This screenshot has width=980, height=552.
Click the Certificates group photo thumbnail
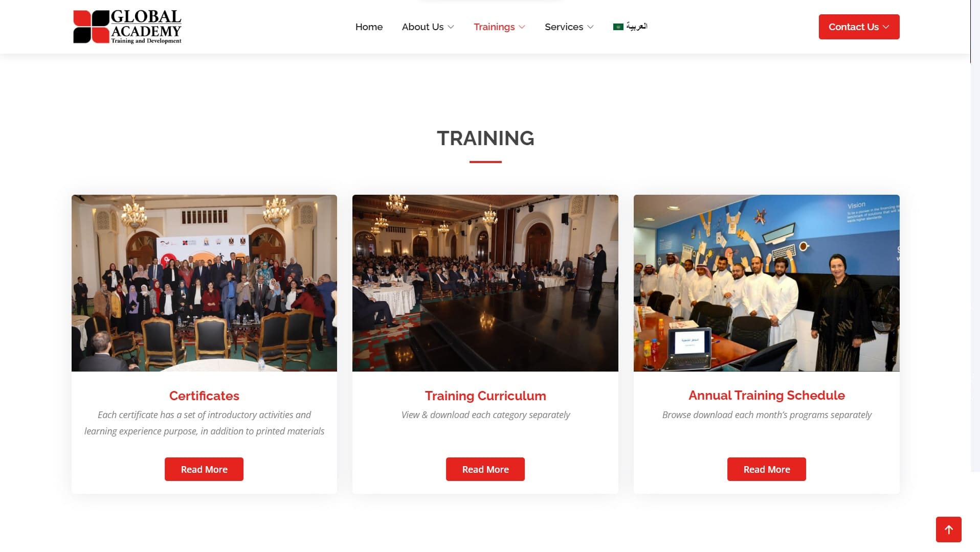pos(204,283)
